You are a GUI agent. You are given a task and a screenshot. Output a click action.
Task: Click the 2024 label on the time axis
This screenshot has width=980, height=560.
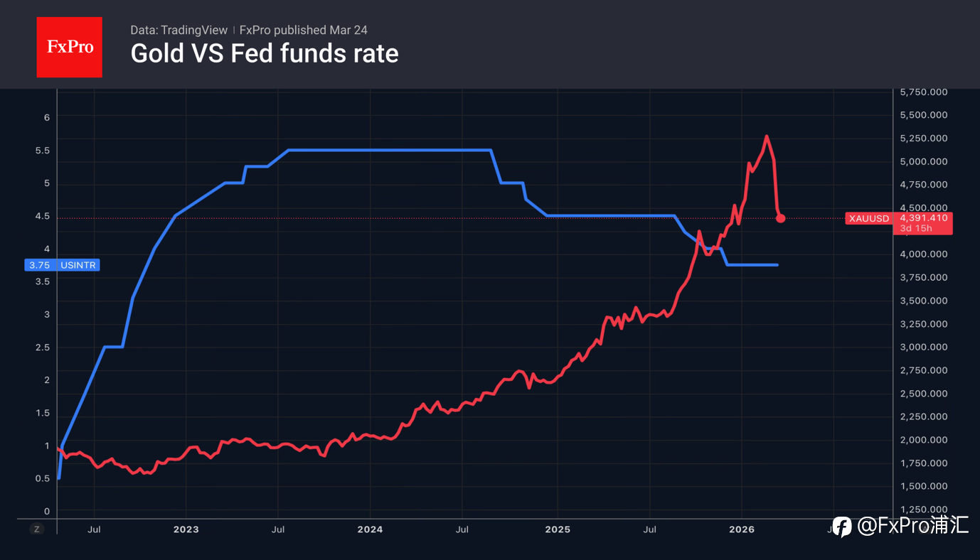click(371, 529)
